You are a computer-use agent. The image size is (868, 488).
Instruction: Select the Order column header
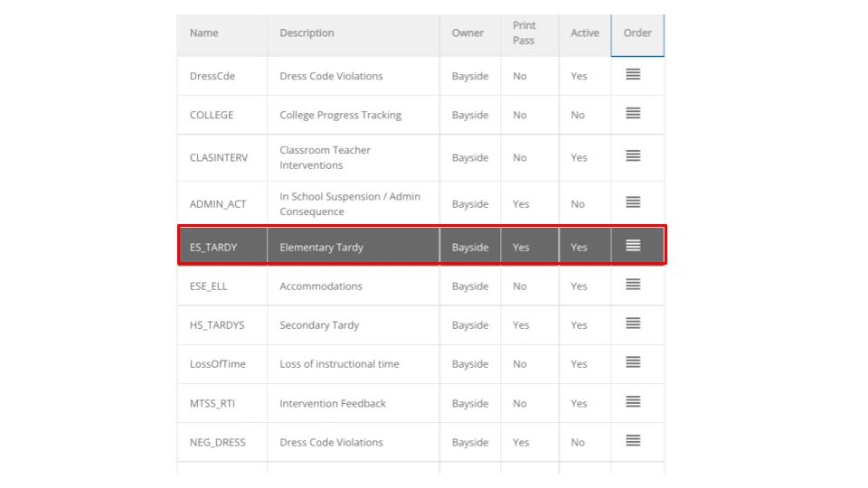click(637, 33)
